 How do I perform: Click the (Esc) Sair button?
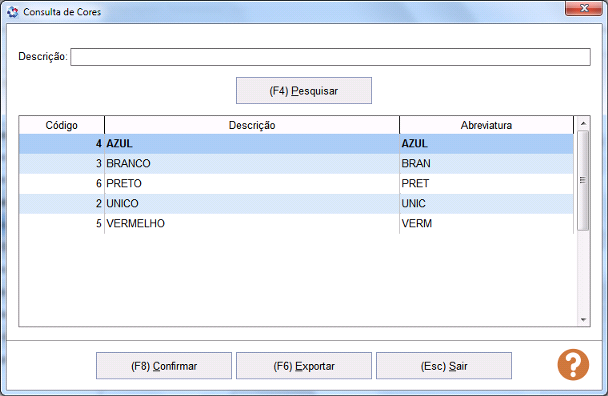click(x=444, y=366)
